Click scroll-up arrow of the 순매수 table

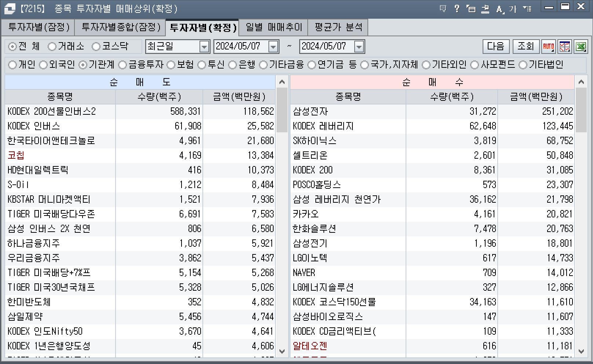click(581, 82)
